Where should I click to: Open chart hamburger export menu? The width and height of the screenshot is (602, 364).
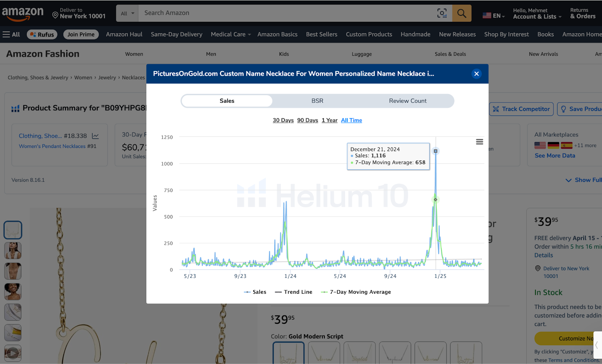point(479,142)
